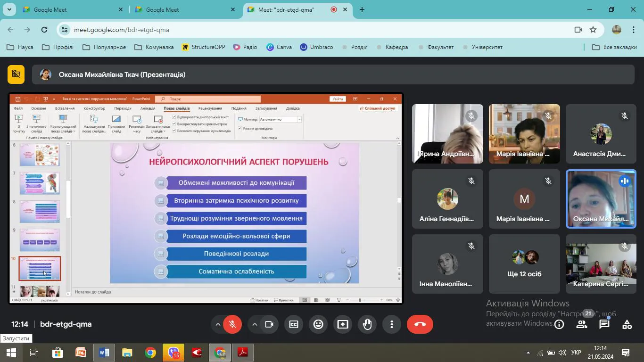644x362 pixels.
Task: Switch to Конструктор ribbon tab
Action: [x=94, y=108]
